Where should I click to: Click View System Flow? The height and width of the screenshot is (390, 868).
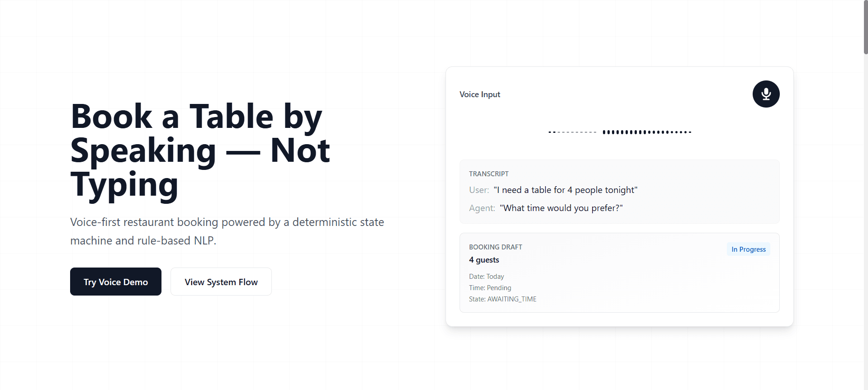tap(221, 282)
